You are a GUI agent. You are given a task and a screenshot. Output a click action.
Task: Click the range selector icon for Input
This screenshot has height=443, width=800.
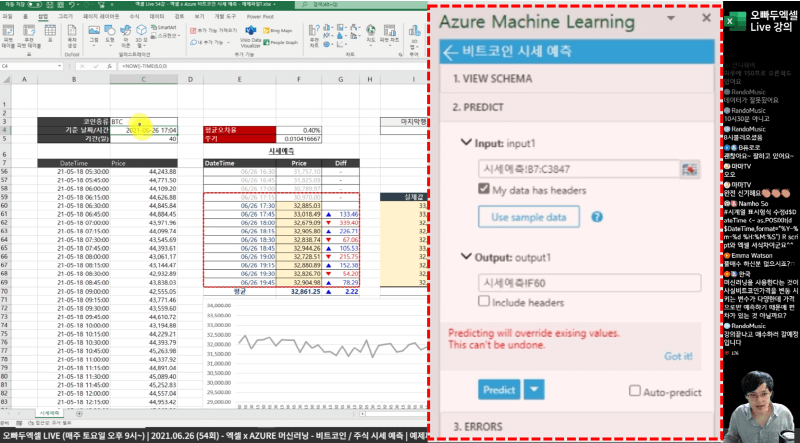point(689,169)
